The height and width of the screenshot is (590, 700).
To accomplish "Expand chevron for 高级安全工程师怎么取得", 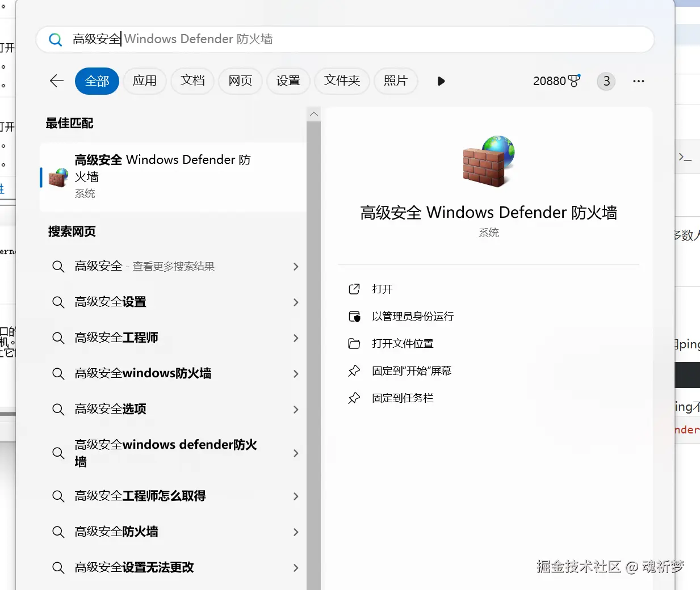I will click(296, 496).
